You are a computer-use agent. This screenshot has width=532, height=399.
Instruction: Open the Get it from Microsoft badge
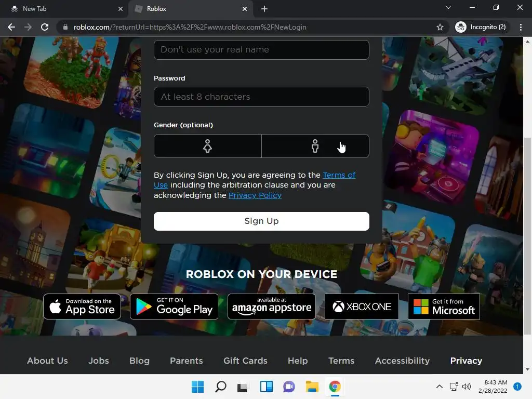pyautogui.click(x=444, y=307)
